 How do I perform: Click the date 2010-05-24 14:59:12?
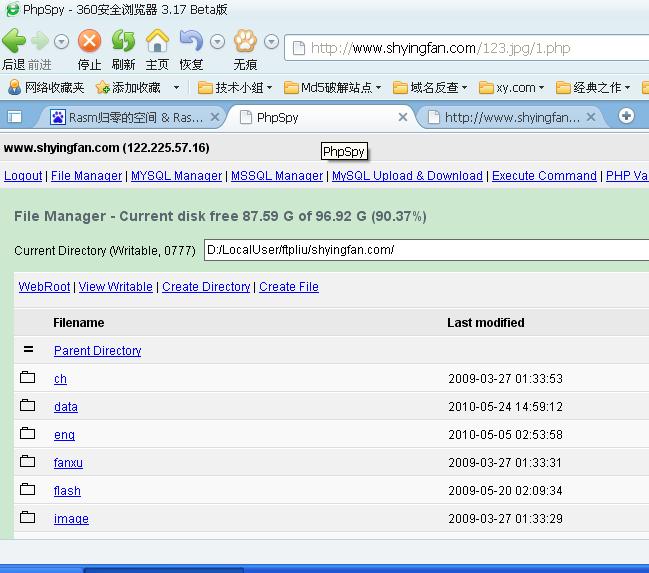[x=505, y=407]
